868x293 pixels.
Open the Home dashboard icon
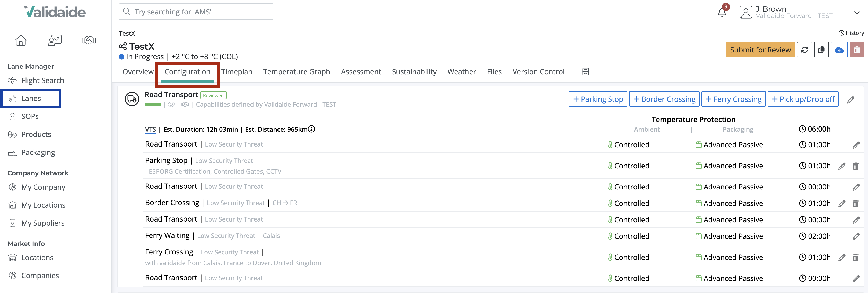[21, 40]
